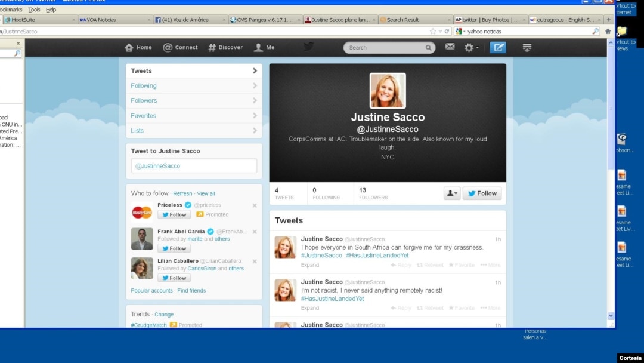644x363 pixels.
Task: Compose a new tweet with the blue button
Action: tap(498, 47)
